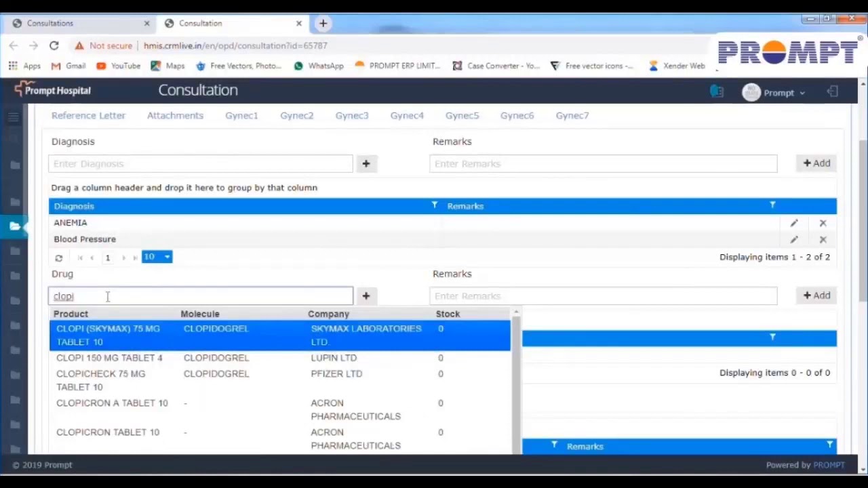This screenshot has height=488, width=868.
Task: Click plus icon beside Diagnosis field
Action: tap(366, 163)
